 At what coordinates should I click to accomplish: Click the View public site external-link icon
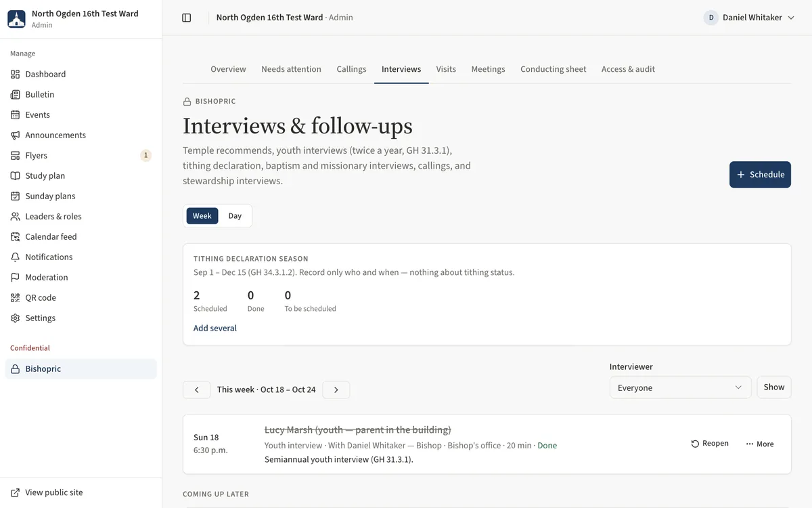(x=16, y=492)
